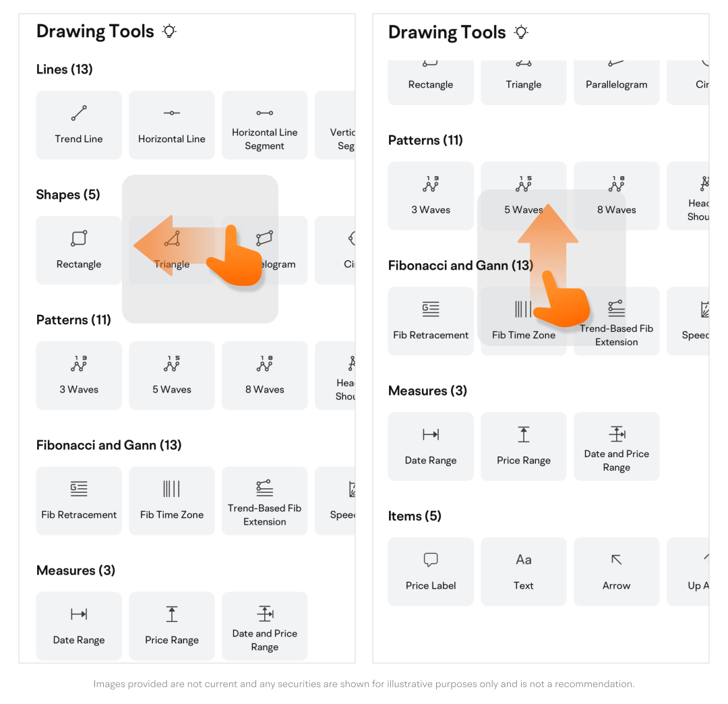The height and width of the screenshot is (704, 728).
Task: Choose 5 Waves pattern in left panel
Action: [172, 376]
